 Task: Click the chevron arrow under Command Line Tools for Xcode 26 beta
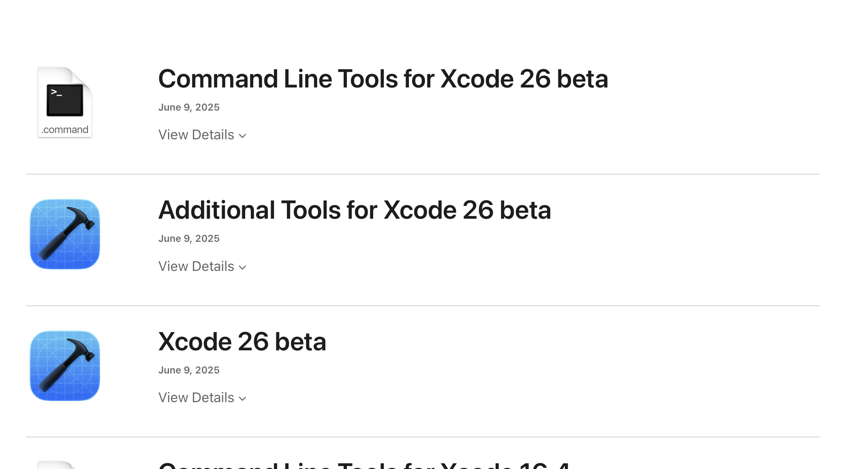click(x=243, y=136)
